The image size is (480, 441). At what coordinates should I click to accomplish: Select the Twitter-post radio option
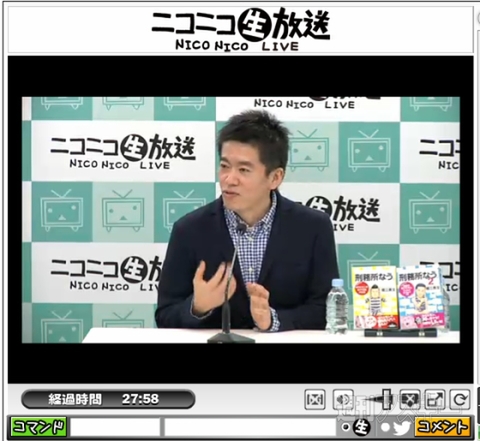pos(386,428)
